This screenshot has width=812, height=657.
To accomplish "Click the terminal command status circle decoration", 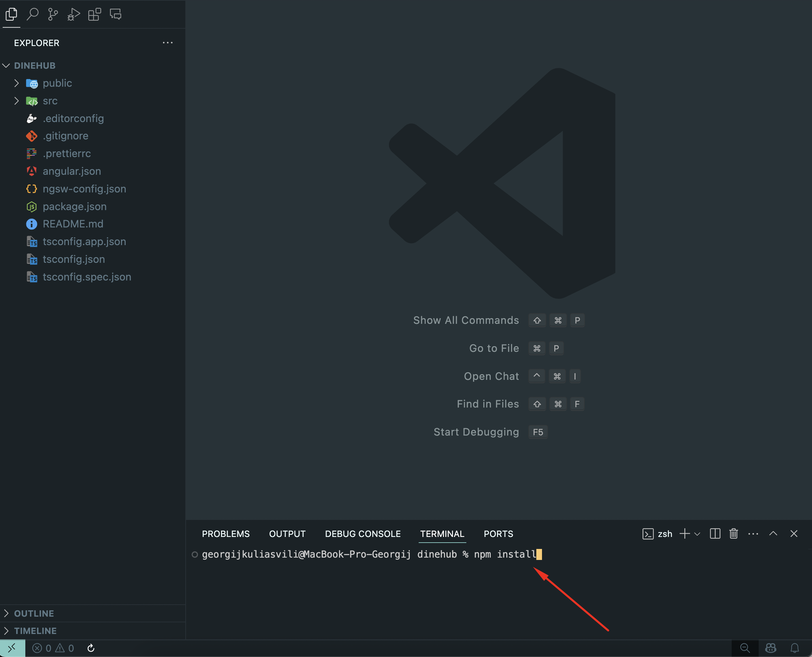I will tap(195, 555).
